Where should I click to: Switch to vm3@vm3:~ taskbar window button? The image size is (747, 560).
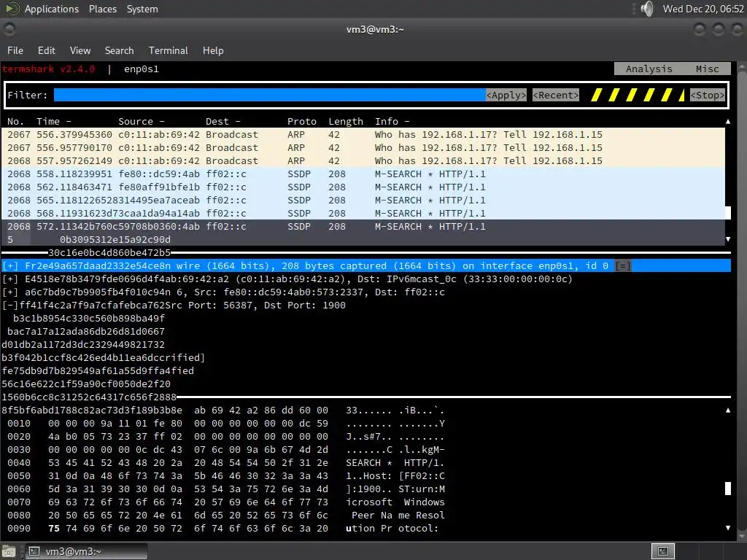point(86,551)
